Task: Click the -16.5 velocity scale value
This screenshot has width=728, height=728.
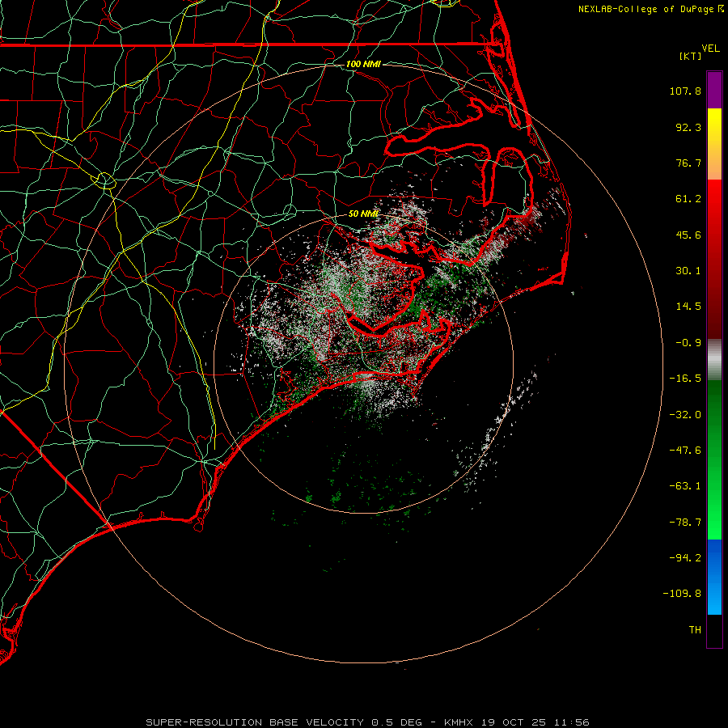Action: tap(685, 379)
